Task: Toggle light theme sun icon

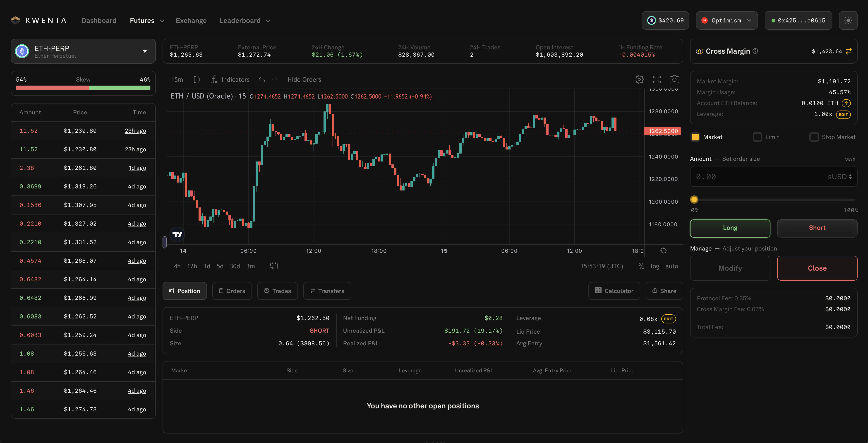Action: coord(848,21)
